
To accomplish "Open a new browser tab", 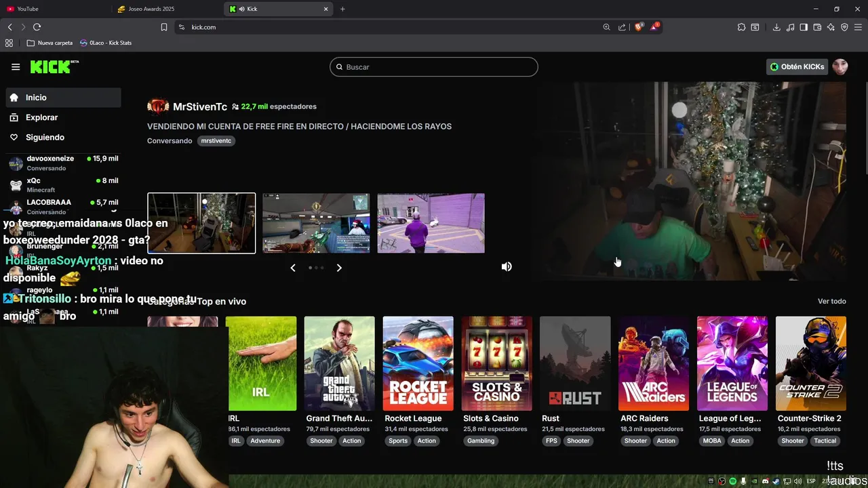I will click(342, 9).
